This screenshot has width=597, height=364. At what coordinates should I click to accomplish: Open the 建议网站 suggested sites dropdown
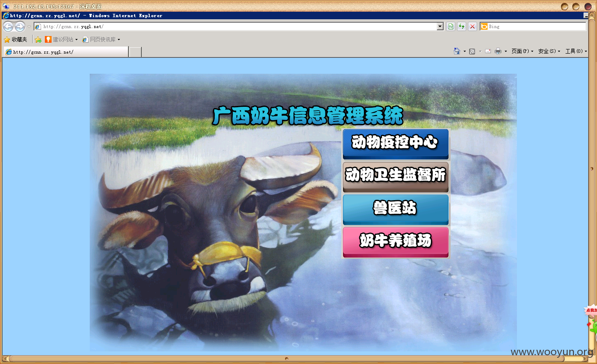(61, 39)
